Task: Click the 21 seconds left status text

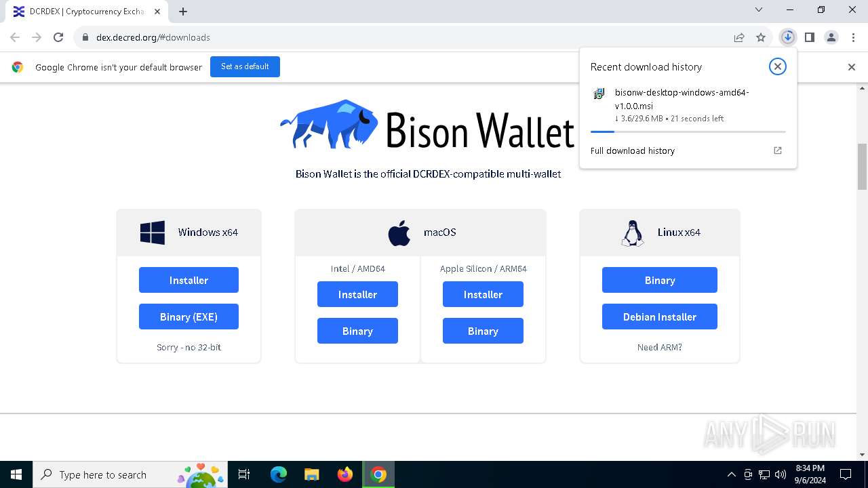Action: 697,118
